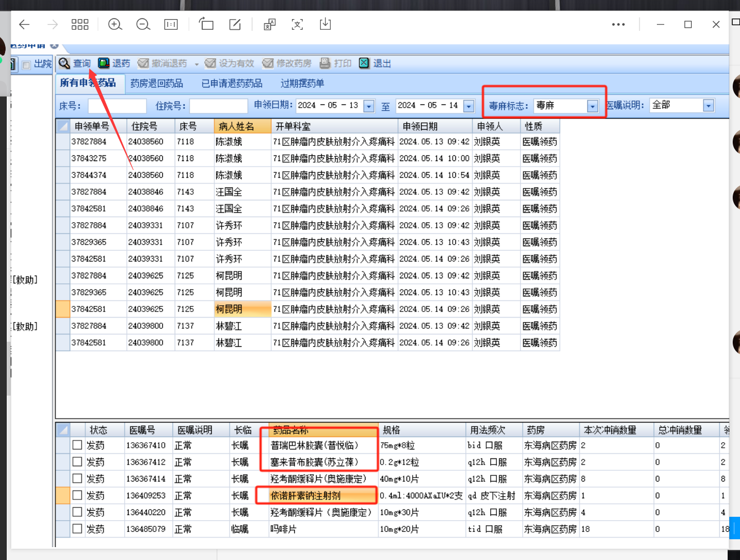Click the 退药 return drug icon

click(104, 63)
